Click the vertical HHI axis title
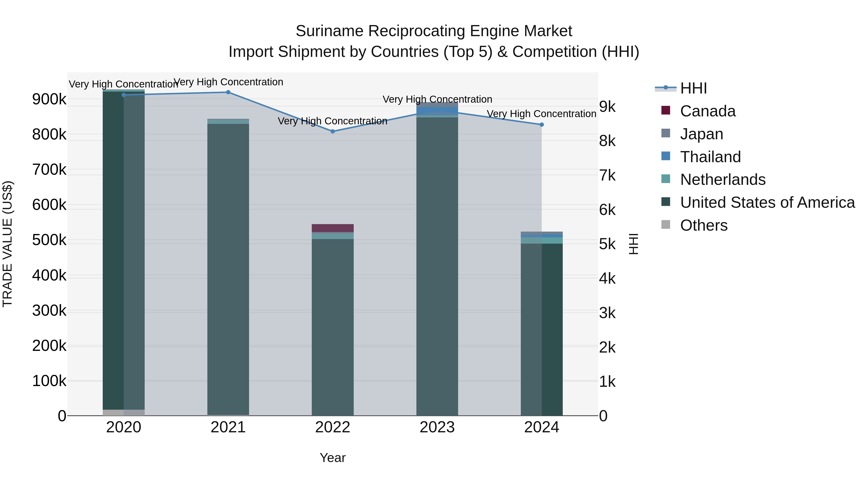This screenshot has width=868, height=488. click(x=633, y=244)
